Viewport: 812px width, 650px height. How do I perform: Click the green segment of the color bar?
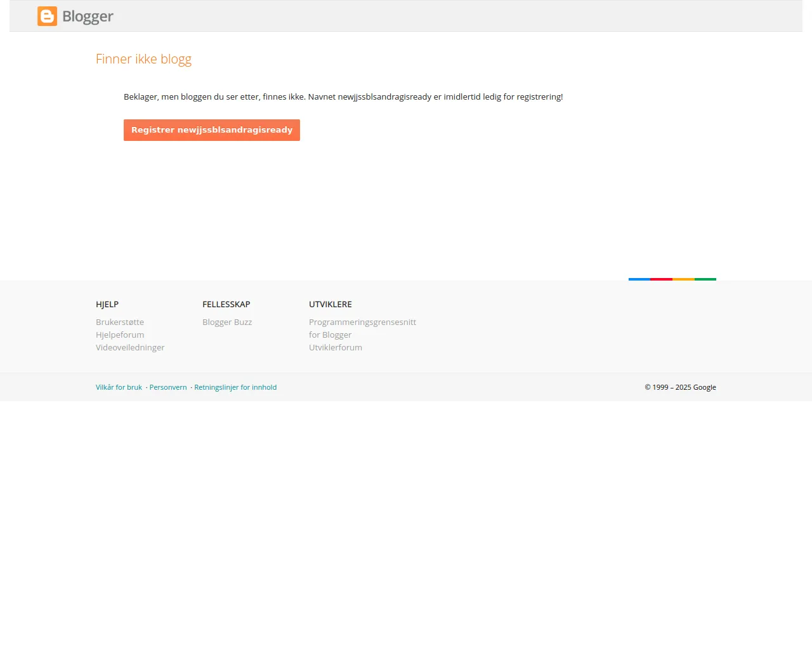(x=705, y=279)
